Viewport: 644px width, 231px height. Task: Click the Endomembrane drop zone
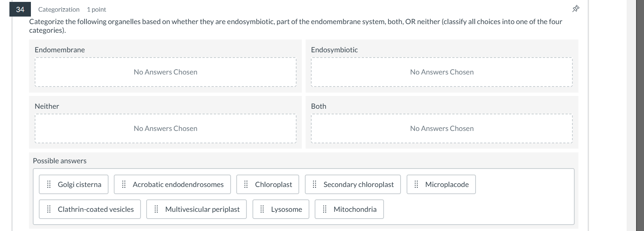[165, 72]
